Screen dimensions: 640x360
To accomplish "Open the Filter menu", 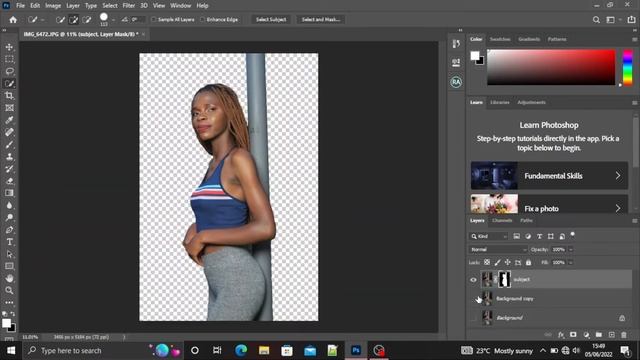I will click(x=129, y=6).
